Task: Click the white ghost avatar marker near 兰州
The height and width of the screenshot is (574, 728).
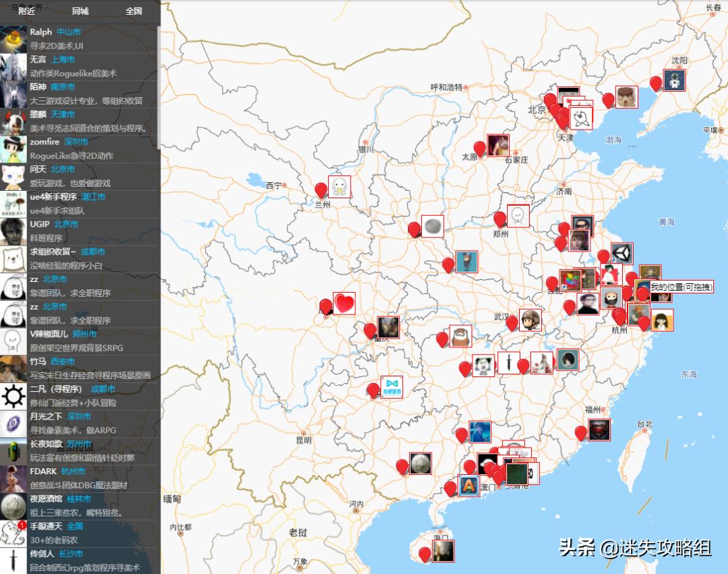Action: (x=339, y=187)
